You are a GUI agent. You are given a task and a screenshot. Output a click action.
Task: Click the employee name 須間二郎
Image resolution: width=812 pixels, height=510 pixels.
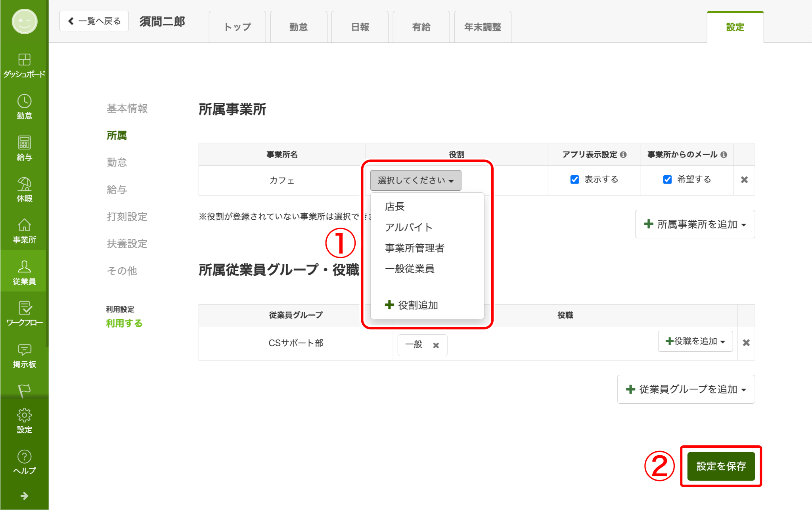[162, 21]
